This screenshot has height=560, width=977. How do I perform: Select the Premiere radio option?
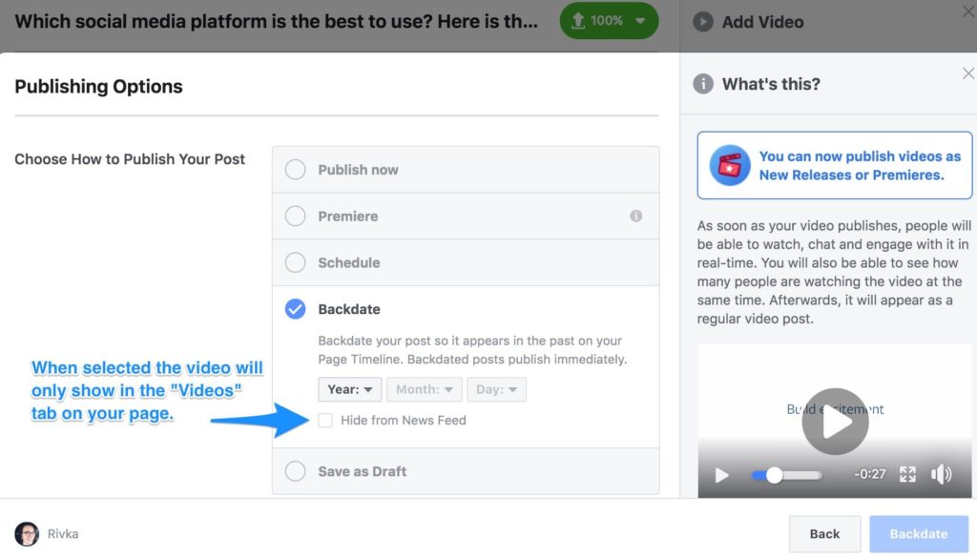click(296, 217)
